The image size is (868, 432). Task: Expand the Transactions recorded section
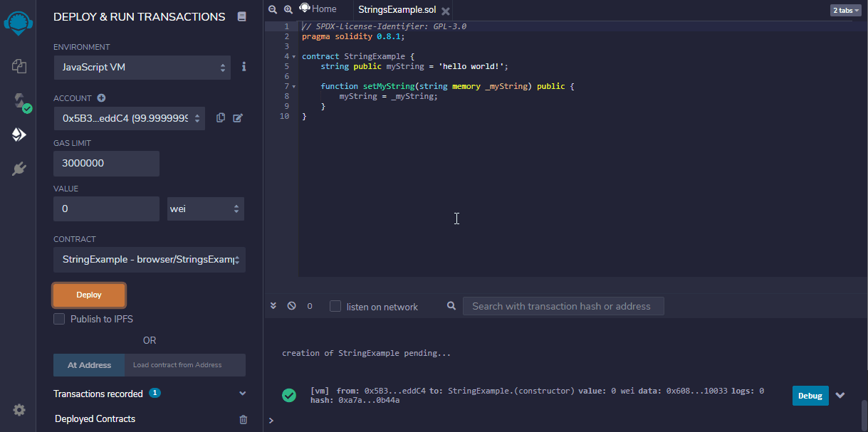[242, 394]
